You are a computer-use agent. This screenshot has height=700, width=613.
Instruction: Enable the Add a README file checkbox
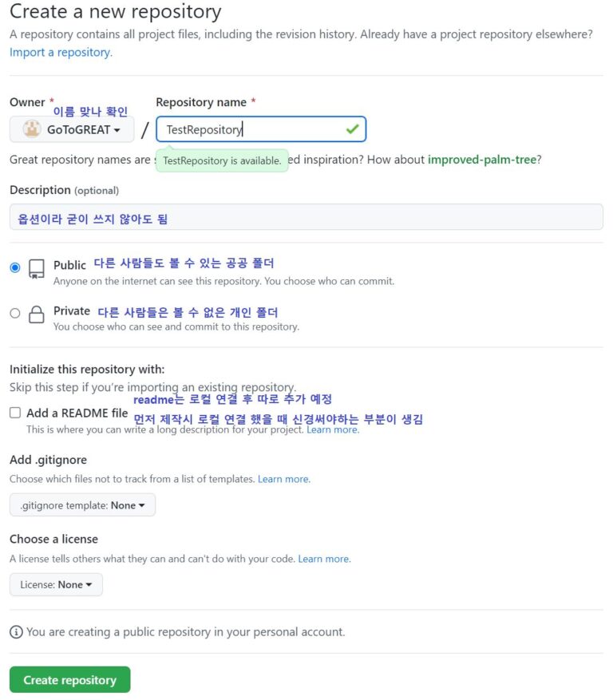coord(15,413)
